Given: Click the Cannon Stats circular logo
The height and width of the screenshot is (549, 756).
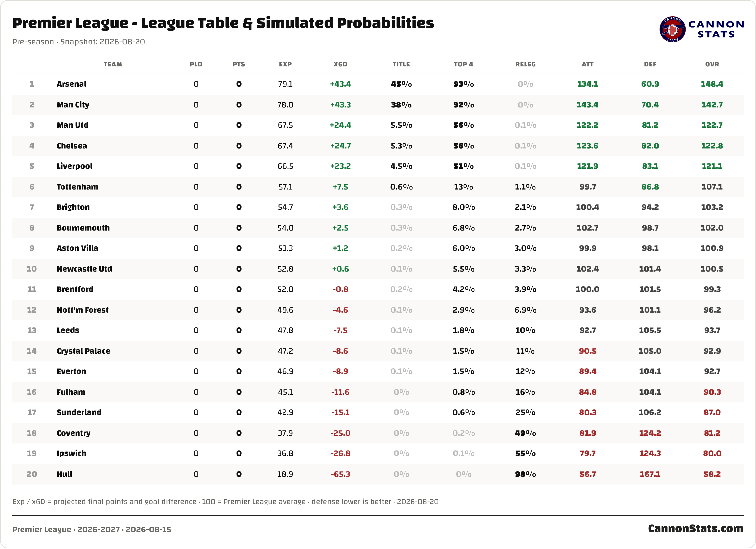Looking at the screenshot, I should click(672, 29).
